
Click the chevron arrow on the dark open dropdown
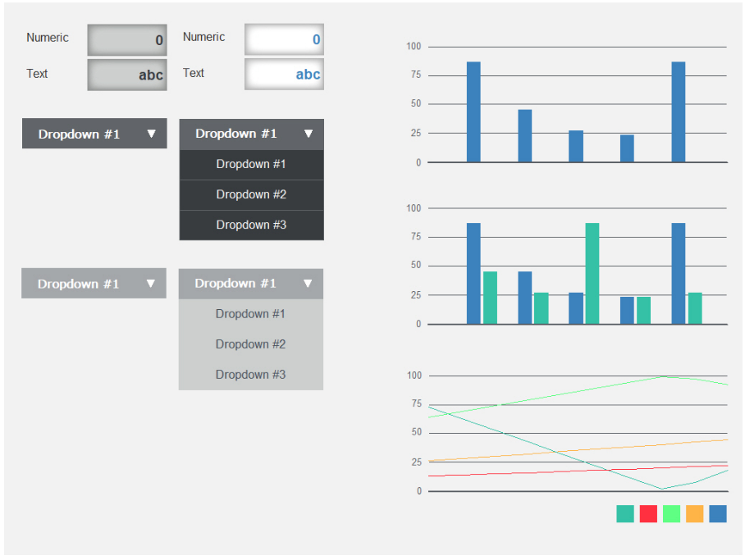(309, 133)
